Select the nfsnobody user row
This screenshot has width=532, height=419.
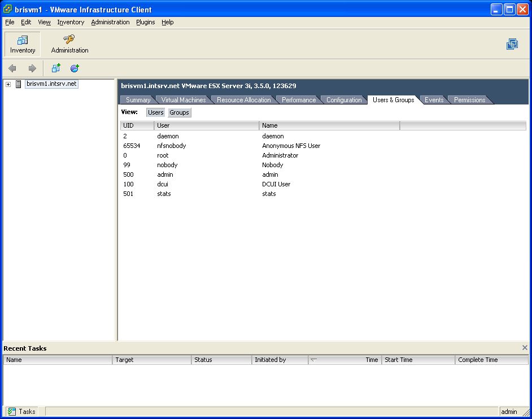pyautogui.click(x=323, y=146)
